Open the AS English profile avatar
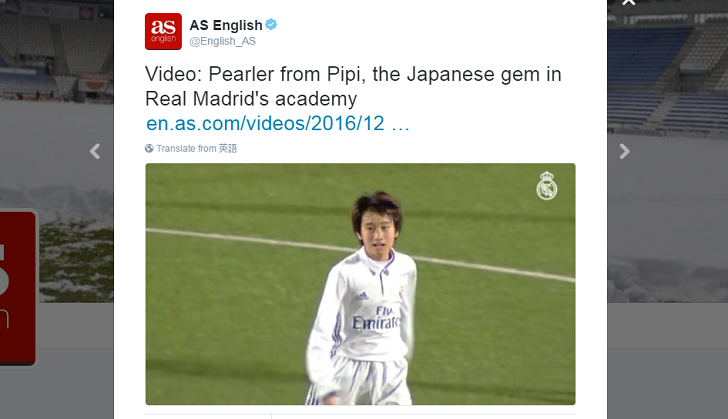 163,31
